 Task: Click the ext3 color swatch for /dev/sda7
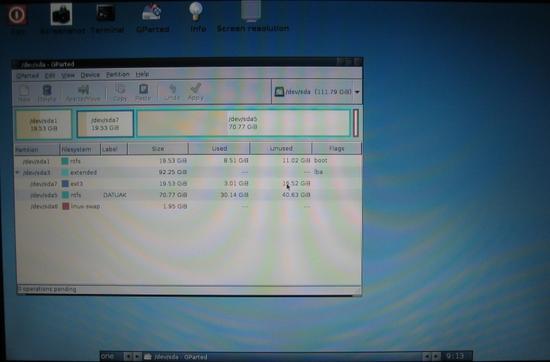pos(65,183)
